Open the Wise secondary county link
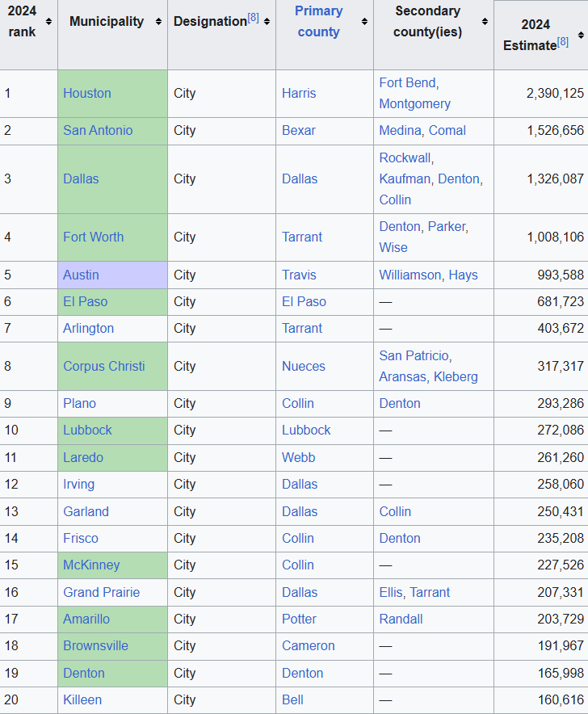 pos(393,248)
